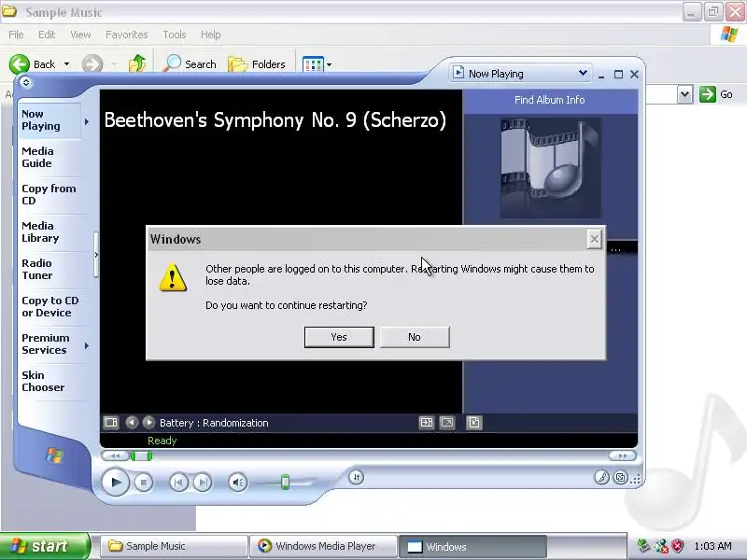
Task: Select the previous visualization
Action: tap(132, 423)
